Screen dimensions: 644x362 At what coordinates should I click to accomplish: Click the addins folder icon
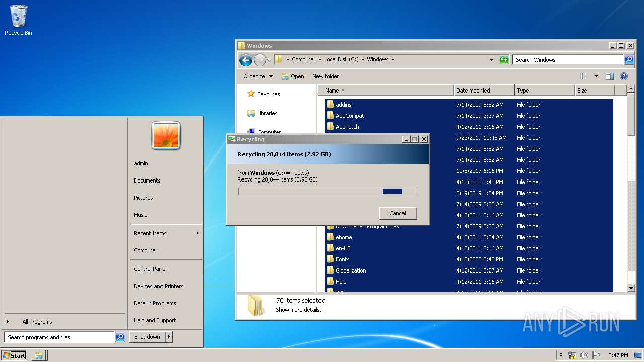pos(330,105)
